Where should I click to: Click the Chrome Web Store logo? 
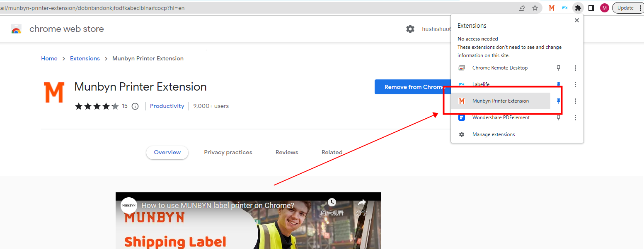pyautogui.click(x=16, y=29)
